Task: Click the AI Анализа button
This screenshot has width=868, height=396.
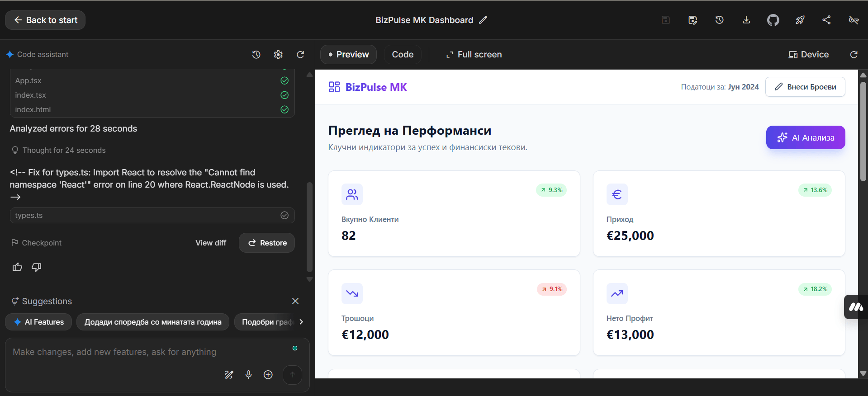Action: pyautogui.click(x=806, y=137)
